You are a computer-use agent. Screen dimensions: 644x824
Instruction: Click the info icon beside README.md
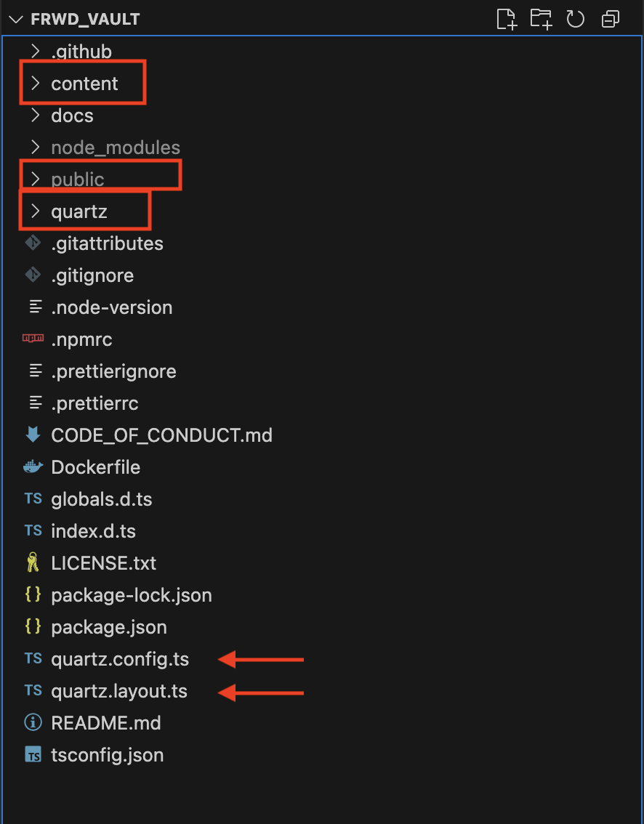pyautogui.click(x=33, y=723)
